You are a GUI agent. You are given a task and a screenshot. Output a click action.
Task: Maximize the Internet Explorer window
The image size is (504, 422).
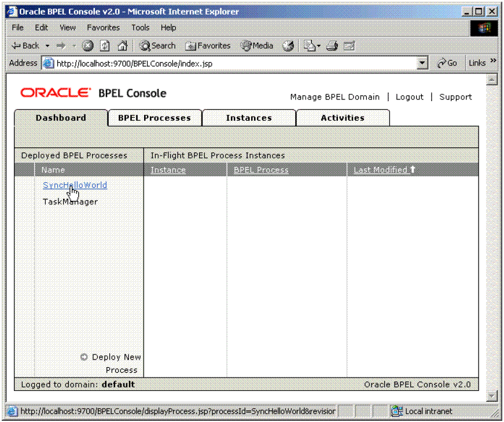479,12
